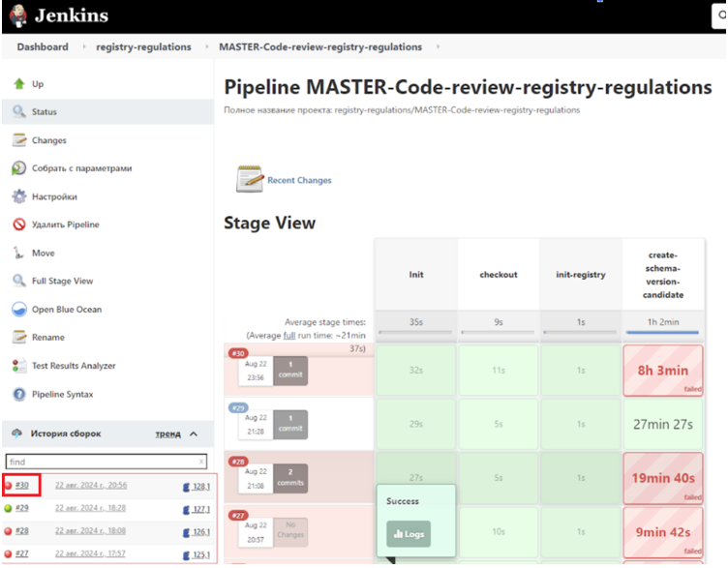Click the Собрать с параметрами build icon
Image resolution: width=728 pixels, height=568 pixels.
[x=19, y=168]
